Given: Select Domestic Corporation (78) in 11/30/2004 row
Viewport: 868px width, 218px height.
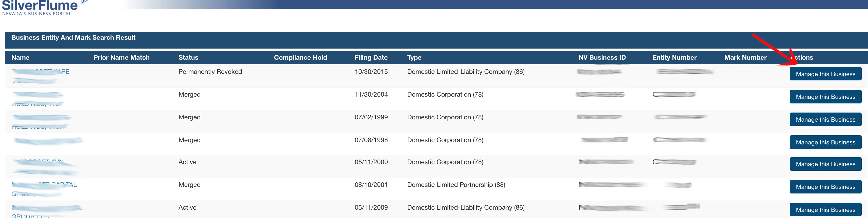Looking at the screenshot, I should 445,95.
